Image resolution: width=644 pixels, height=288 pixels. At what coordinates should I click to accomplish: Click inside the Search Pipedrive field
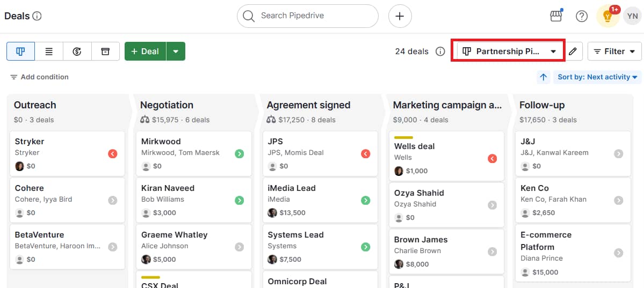coord(308,16)
